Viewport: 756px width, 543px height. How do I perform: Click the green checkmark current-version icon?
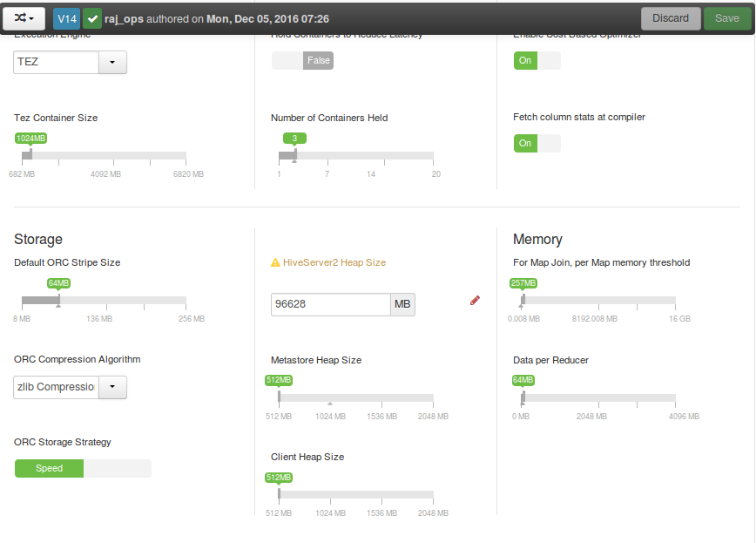coord(91,19)
